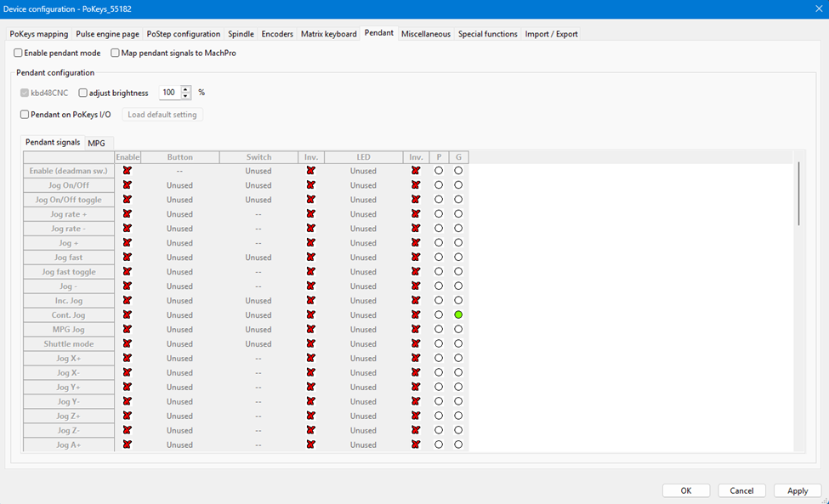This screenshot has width=829, height=504.
Task: Click the pendant signals vertical scrollbar
Action: pyautogui.click(x=798, y=194)
